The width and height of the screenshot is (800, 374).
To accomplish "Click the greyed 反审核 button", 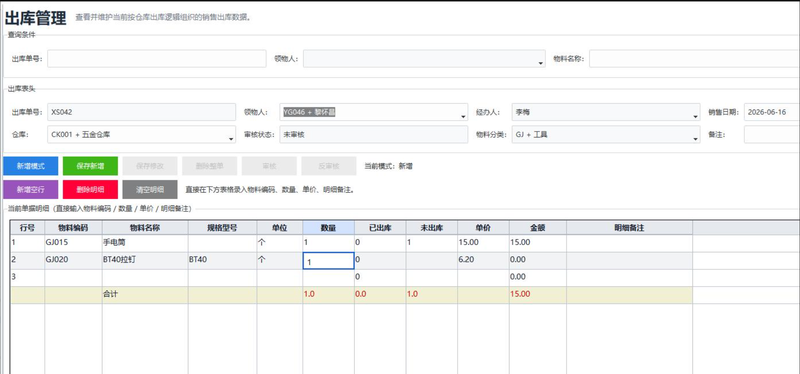I will [x=329, y=166].
